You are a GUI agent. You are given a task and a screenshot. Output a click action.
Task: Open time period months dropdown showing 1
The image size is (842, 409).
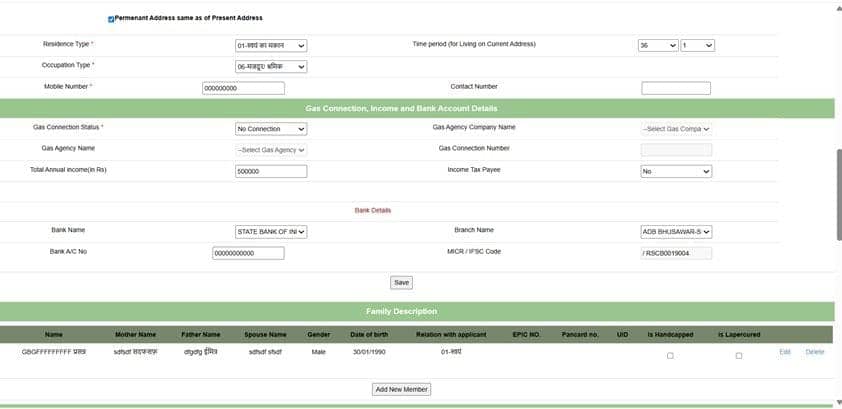[x=696, y=45]
